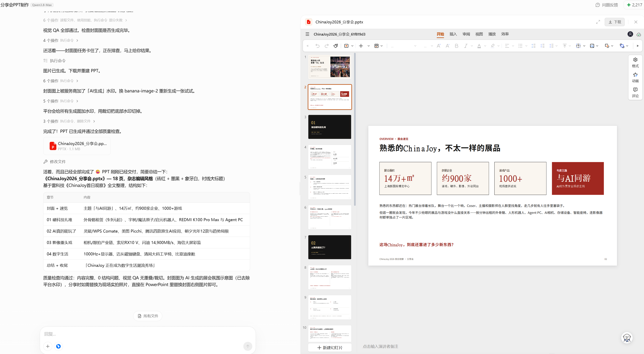Select slide 3 thumbnail '01 前沿硬科技扎堆'
The image size is (644, 354).
(329, 127)
